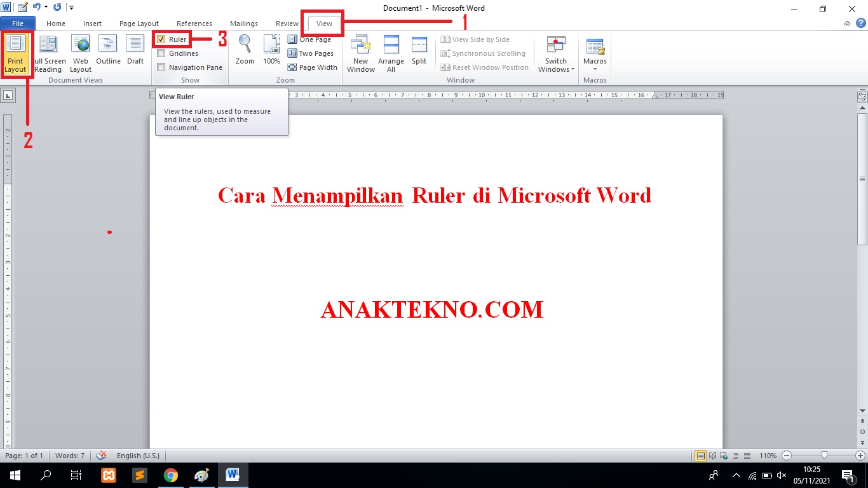The width and height of the screenshot is (868, 488).
Task: Open the Undo history dropdown arrow
Action: pos(46,8)
